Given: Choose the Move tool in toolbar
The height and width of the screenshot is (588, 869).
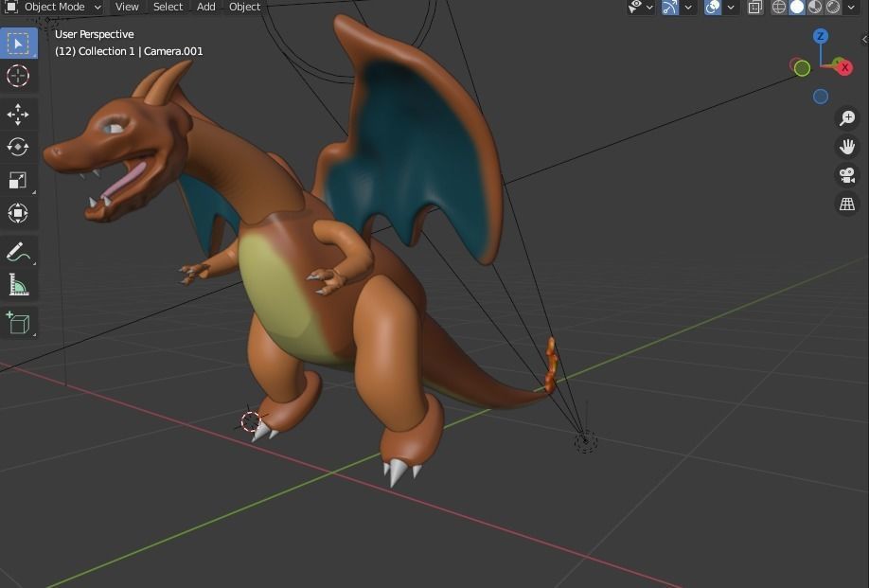Looking at the screenshot, I should (18, 115).
